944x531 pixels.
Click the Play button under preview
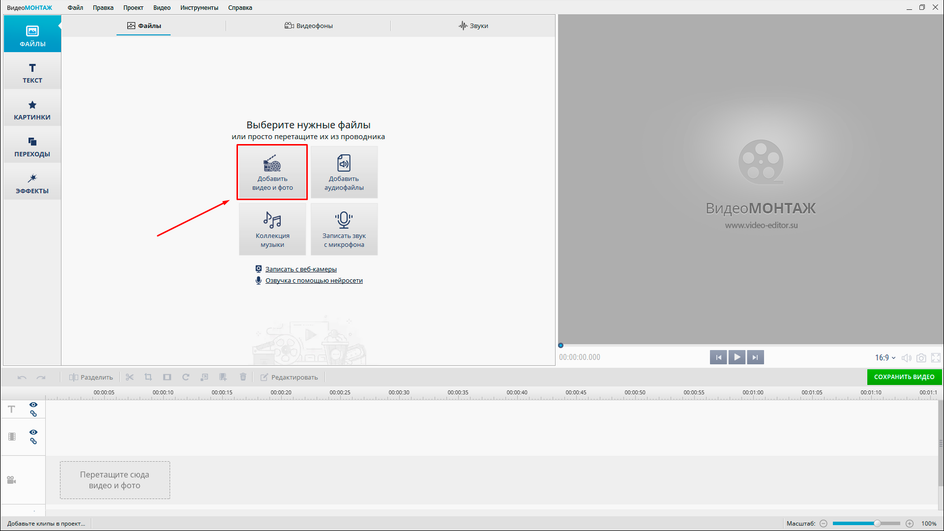pyautogui.click(x=737, y=357)
